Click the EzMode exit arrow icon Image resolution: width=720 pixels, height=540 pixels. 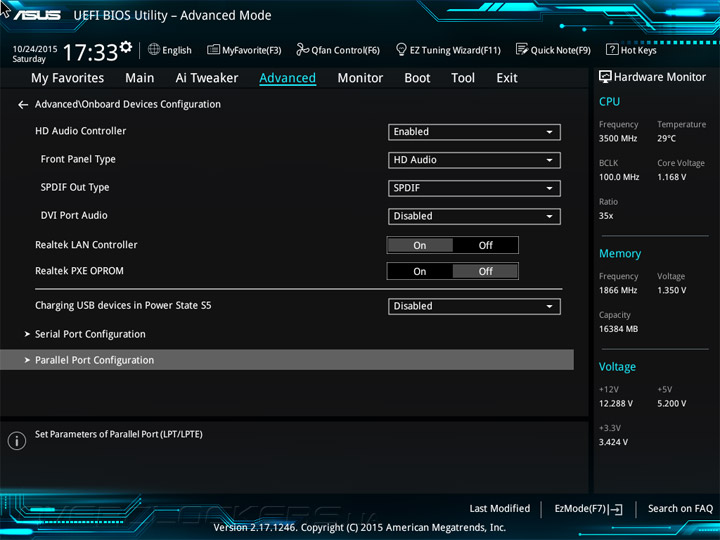coord(615,509)
